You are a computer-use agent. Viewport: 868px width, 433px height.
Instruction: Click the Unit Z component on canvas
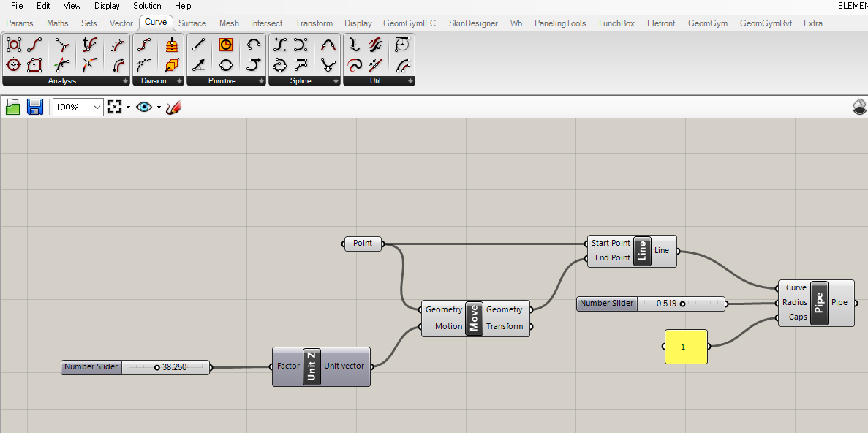click(x=312, y=366)
